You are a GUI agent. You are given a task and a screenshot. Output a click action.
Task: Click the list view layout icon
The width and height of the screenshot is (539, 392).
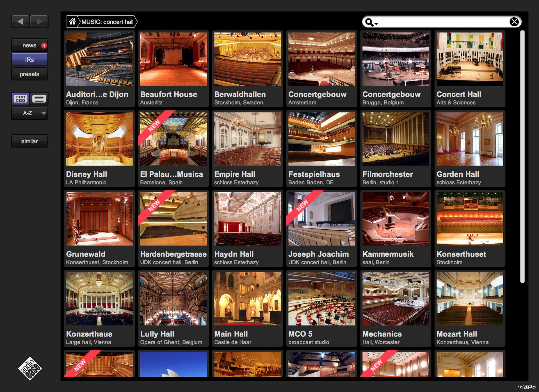(39, 98)
